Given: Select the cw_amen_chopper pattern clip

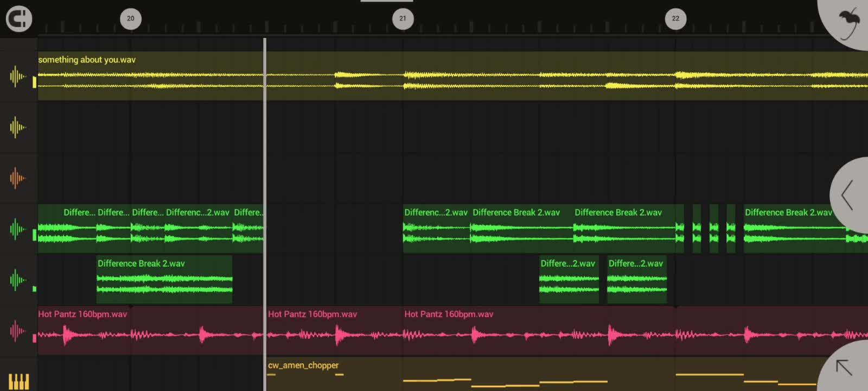Looking at the screenshot, I should (x=567, y=374).
